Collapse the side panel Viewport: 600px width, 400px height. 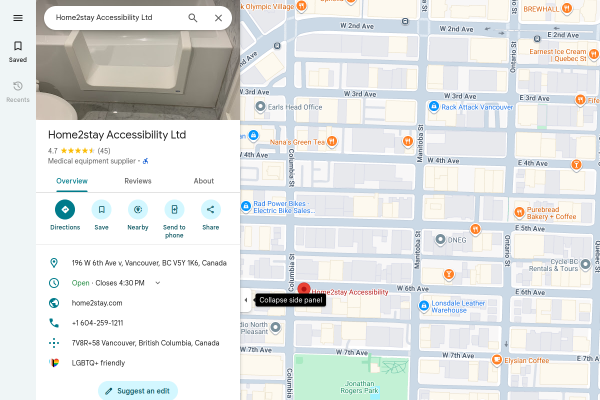(246, 300)
